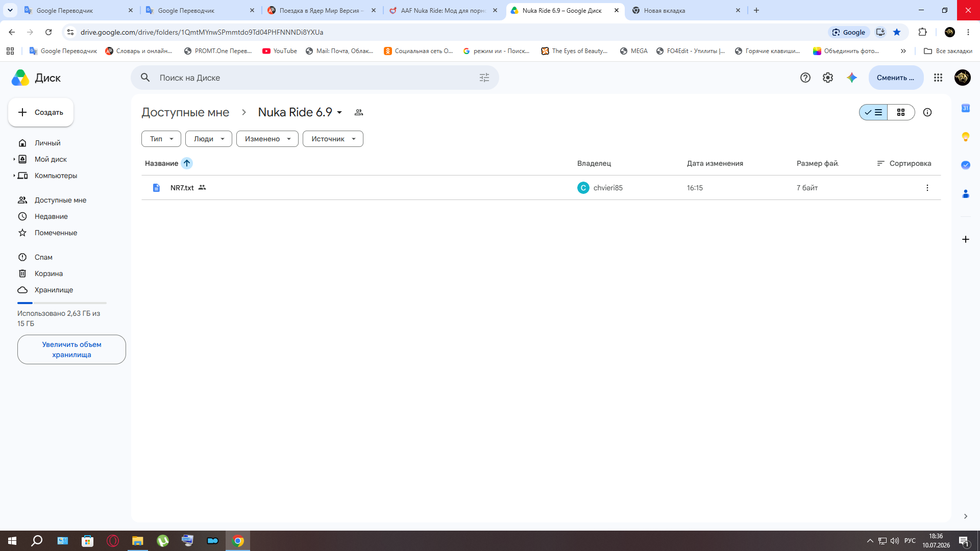Open Chrome extensions puzzle icon

[922, 32]
